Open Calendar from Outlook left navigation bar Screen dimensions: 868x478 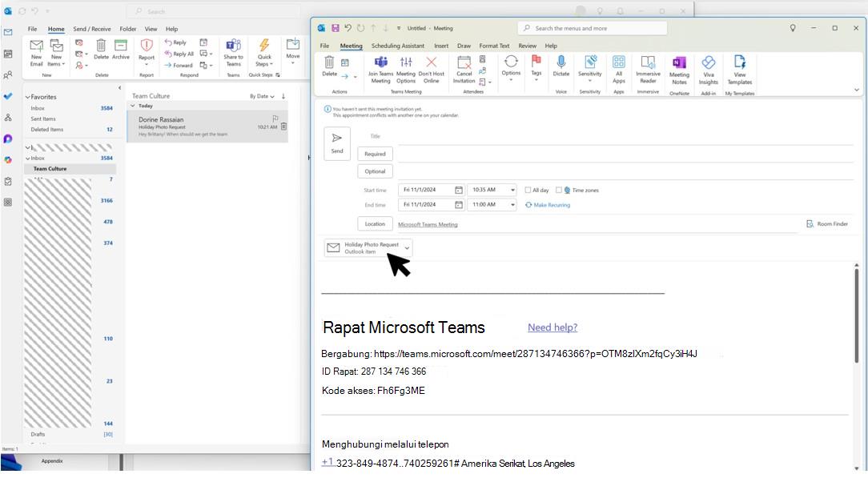8,54
